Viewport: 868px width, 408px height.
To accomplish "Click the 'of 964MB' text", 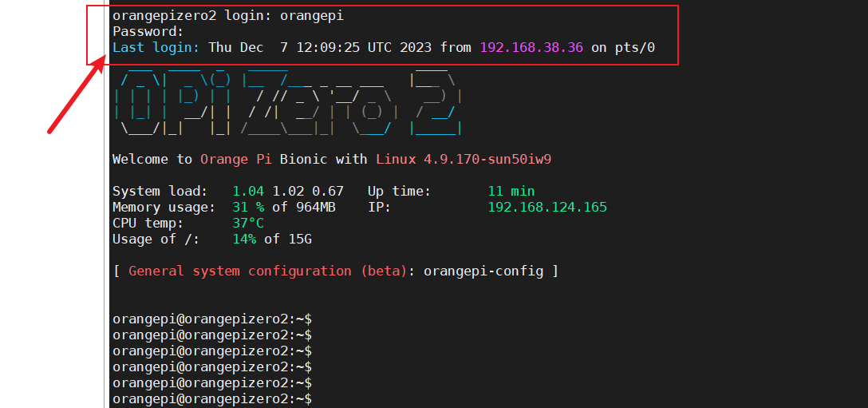I will pos(303,208).
